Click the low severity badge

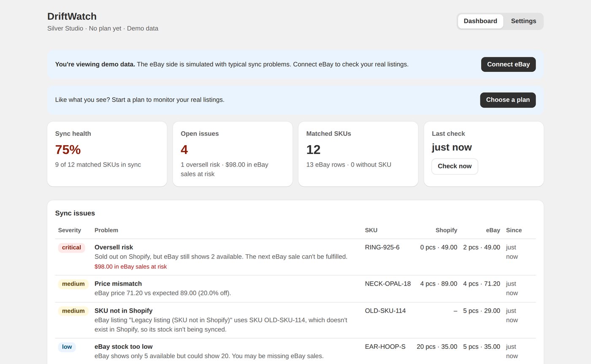point(67,347)
